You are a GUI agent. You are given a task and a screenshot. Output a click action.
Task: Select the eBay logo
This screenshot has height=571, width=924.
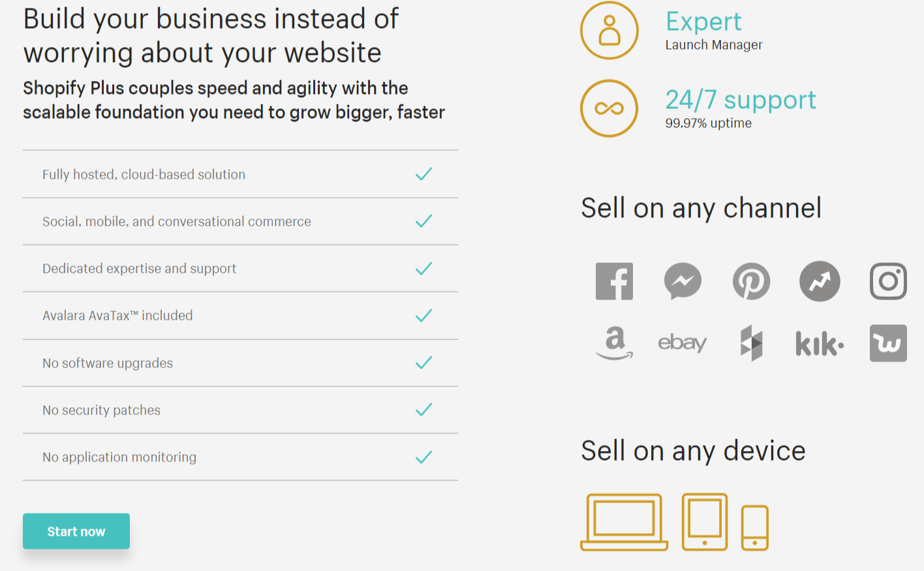coord(683,343)
